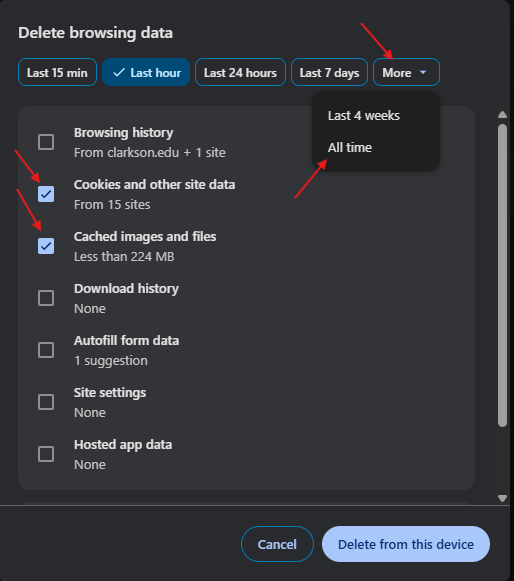Check the Site settings checkbox

(46, 402)
